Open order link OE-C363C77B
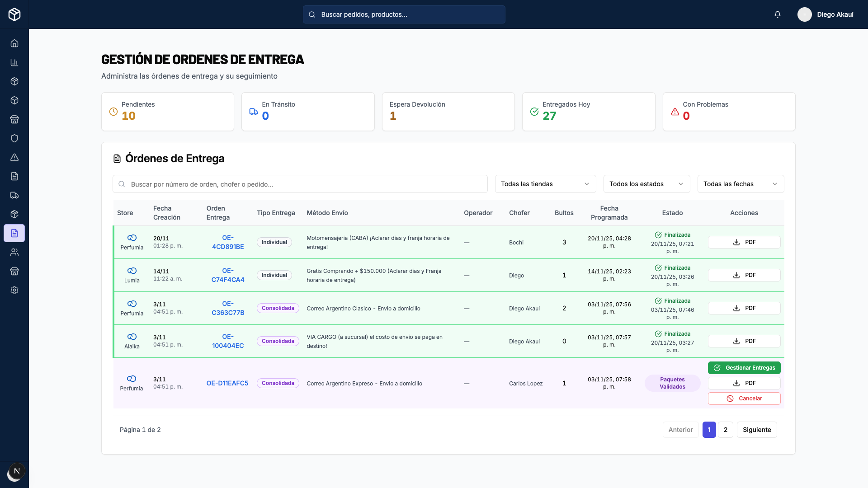Screen dimensions: 868x488 [x=228, y=308]
